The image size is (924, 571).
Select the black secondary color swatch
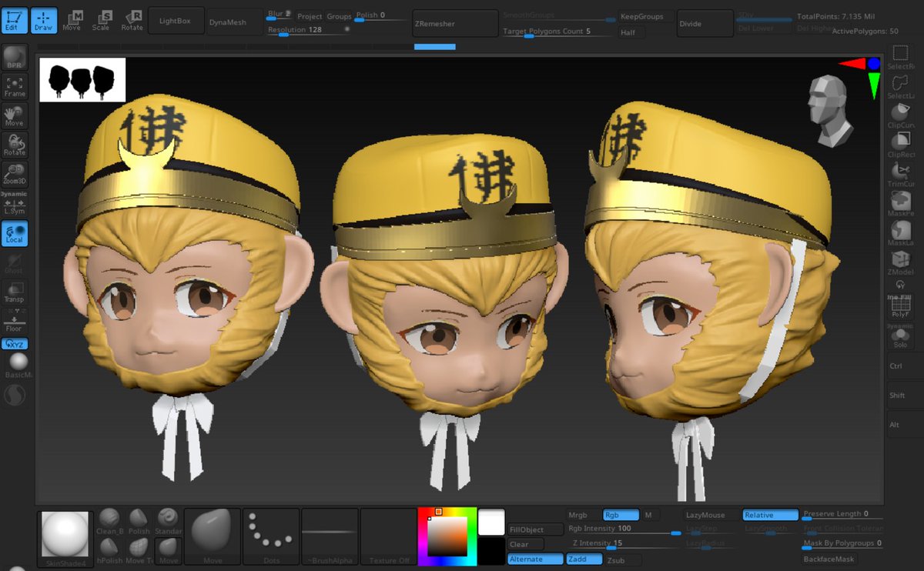point(491,551)
